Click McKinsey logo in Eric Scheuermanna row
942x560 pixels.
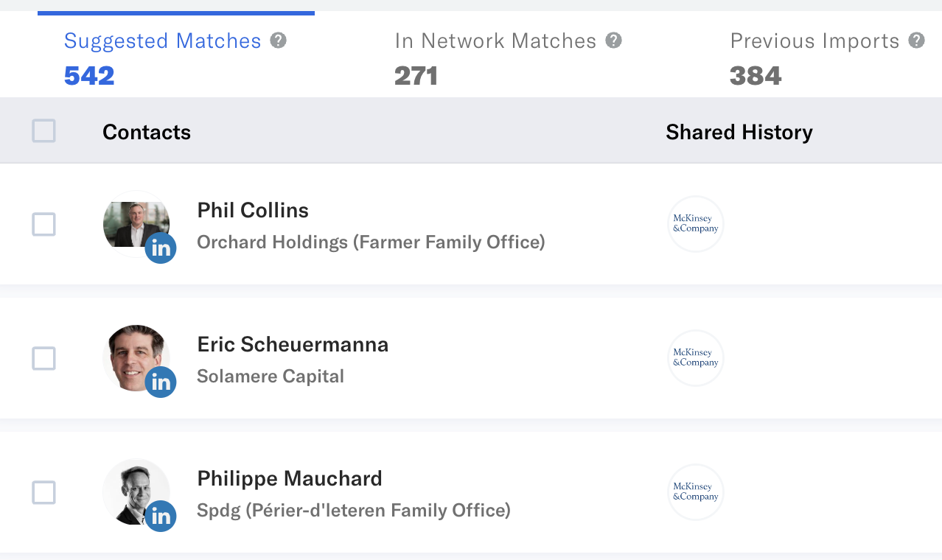click(x=696, y=358)
